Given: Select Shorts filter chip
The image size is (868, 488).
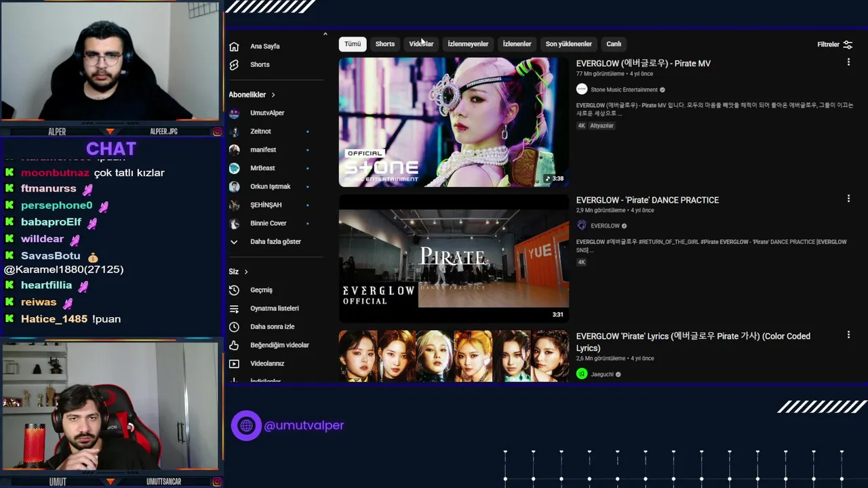Looking at the screenshot, I should point(385,44).
